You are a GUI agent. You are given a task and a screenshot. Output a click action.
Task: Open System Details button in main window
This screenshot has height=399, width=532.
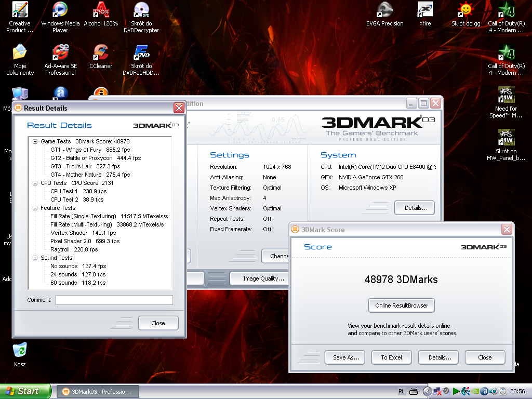tap(415, 208)
